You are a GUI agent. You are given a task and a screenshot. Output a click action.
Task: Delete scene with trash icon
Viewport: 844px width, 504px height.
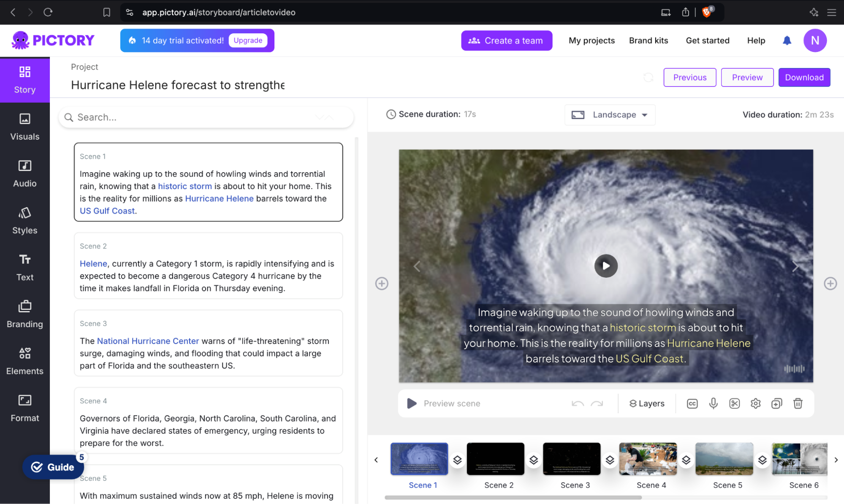pyautogui.click(x=798, y=404)
